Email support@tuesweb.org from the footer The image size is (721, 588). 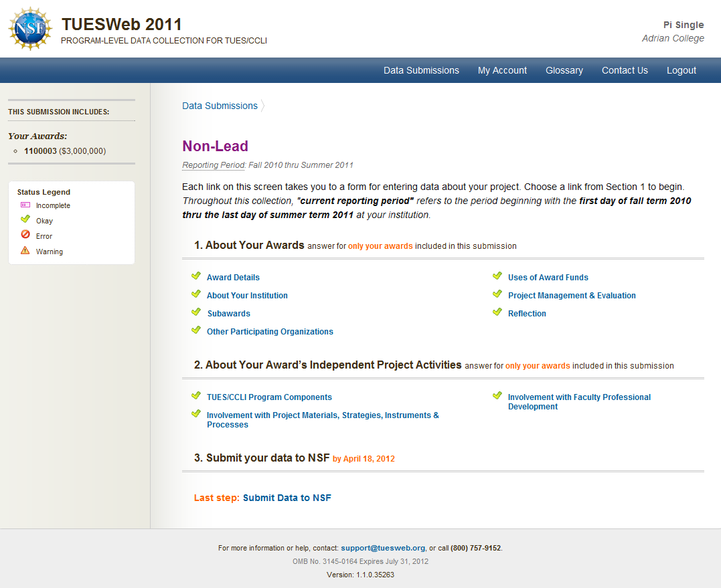[x=383, y=548]
